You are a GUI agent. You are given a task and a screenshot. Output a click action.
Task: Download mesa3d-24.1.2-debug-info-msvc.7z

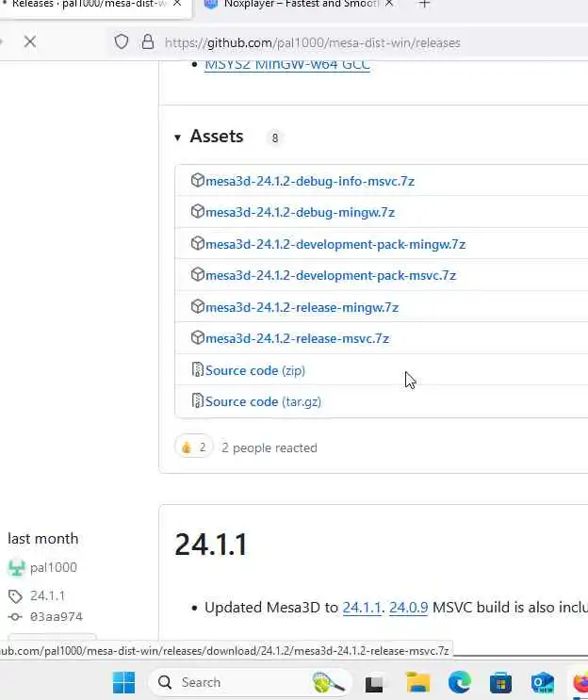click(310, 181)
